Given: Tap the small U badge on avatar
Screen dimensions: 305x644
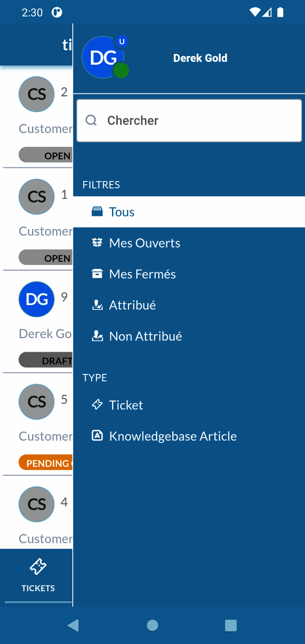Looking at the screenshot, I should click(x=122, y=42).
